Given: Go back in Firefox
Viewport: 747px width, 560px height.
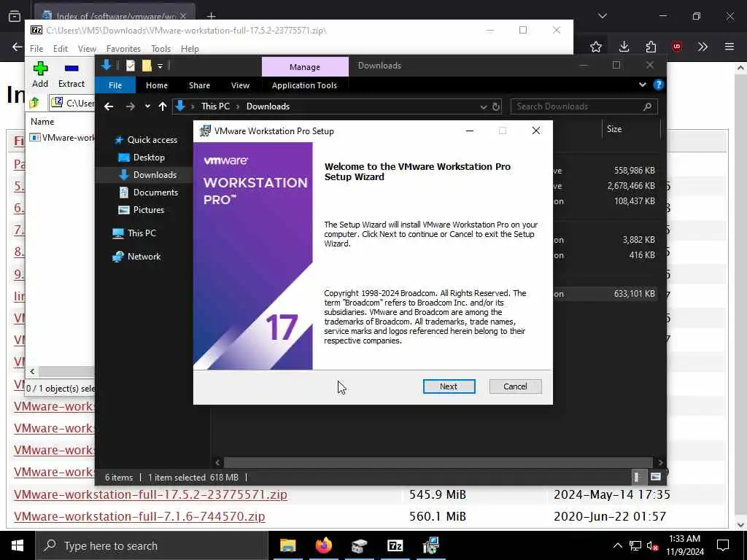Looking at the screenshot, I should tap(18, 47).
